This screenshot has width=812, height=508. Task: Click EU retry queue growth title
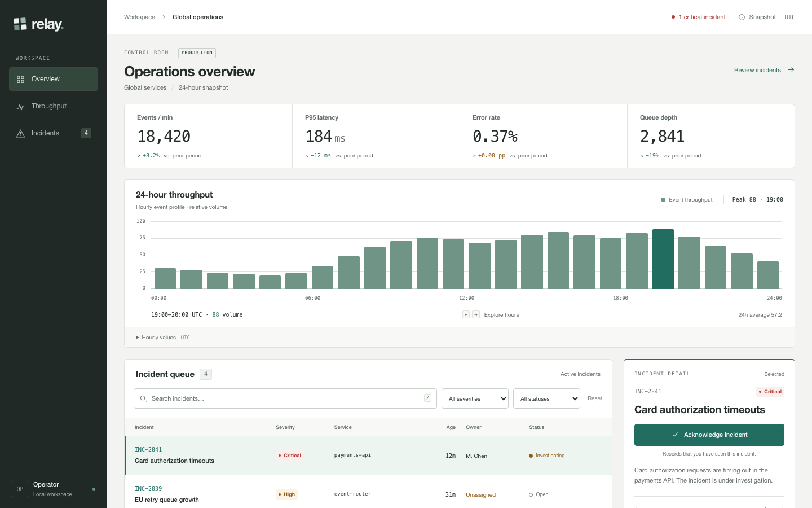pyautogui.click(x=167, y=500)
